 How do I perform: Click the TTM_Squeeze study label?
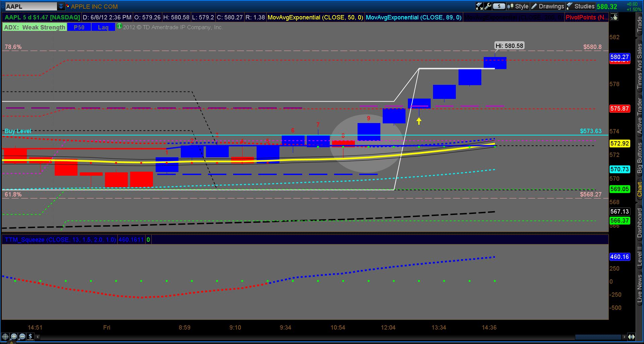[60, 240]
